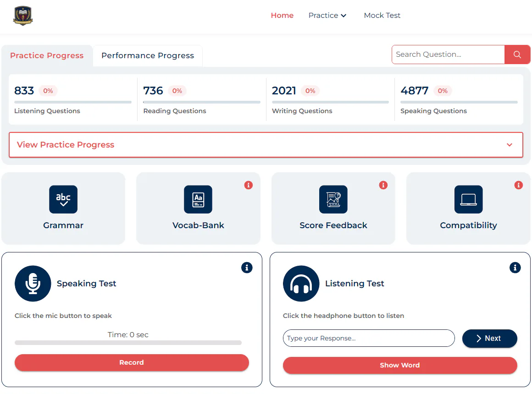
Task: Focus the Search Question field
Action: pyautogui.click(x=448, y=54)
